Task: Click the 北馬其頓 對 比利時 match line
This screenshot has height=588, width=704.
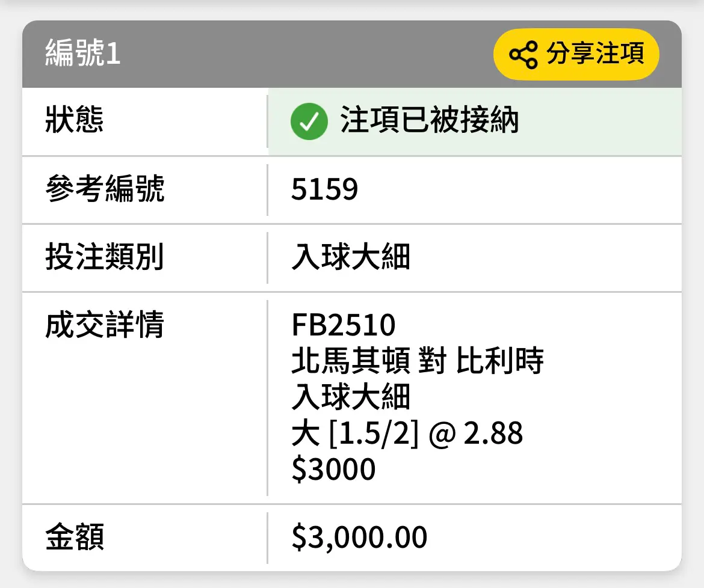Action: tap(418, 361)
